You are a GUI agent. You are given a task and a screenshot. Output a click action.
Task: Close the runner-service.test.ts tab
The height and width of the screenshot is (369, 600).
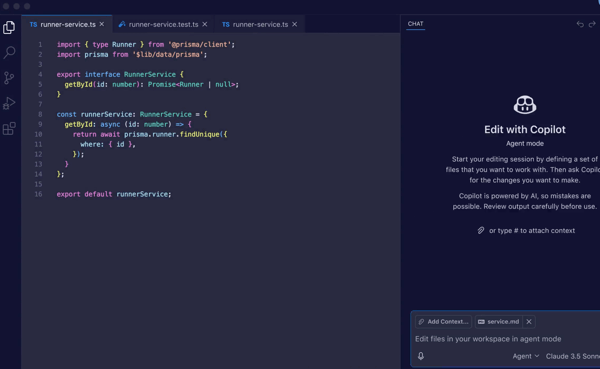pyautogui.click(x=205, y=24)
